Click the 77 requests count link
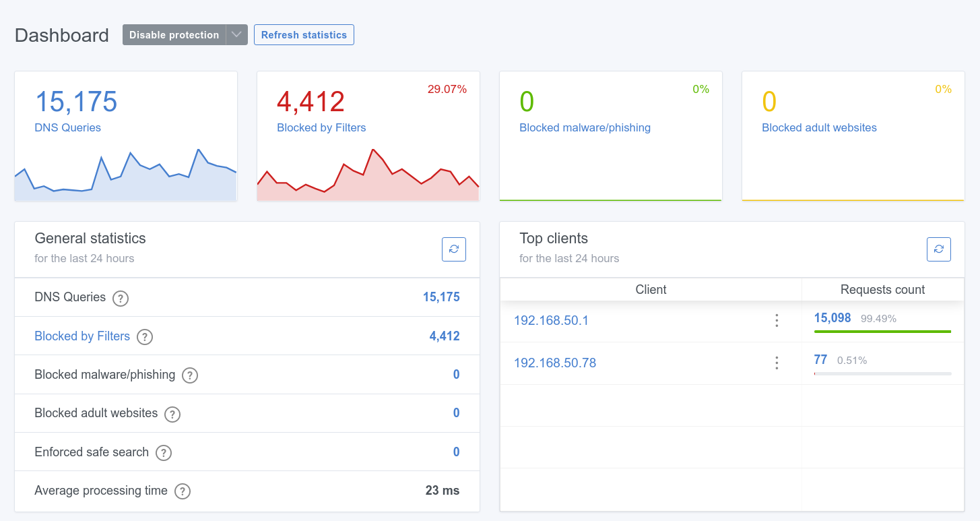Screen dimensions: 980x521 click(x=820, y=360)
